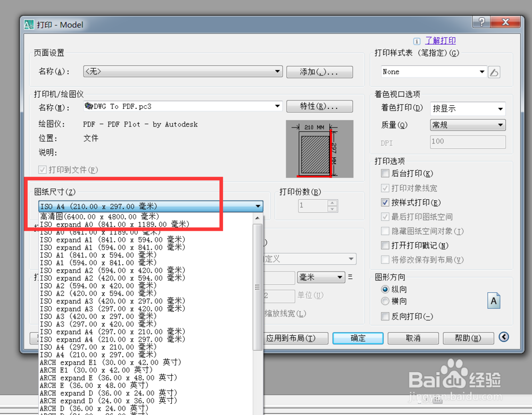This screenshot has height=415, width=532.
Task: Increase copies with the stepper up arrow
Action: click(332, 203)
